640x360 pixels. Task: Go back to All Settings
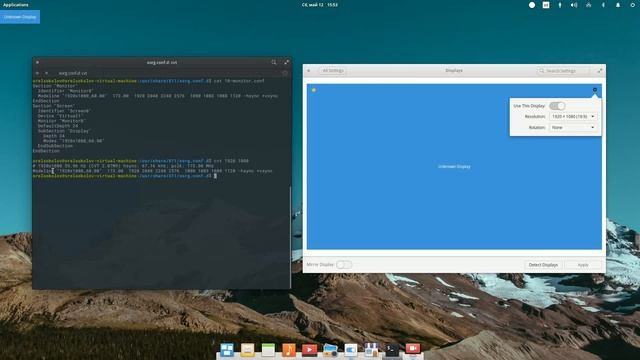point(333,71)
